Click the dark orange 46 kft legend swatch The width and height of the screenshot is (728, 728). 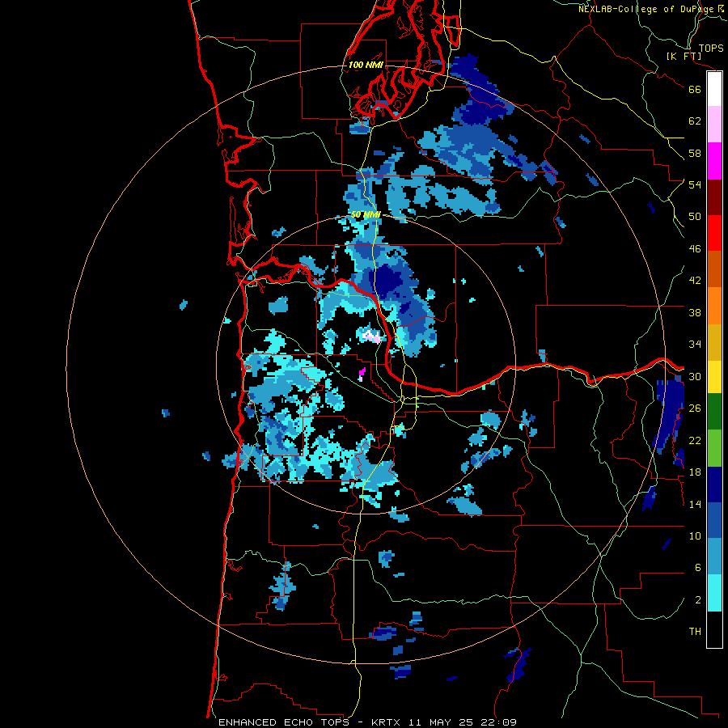click(x=714, y=269)
